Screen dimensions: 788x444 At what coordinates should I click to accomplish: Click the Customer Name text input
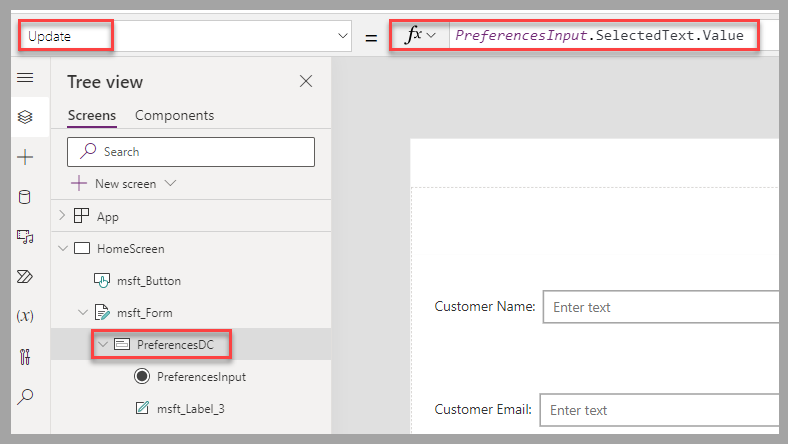660,307
